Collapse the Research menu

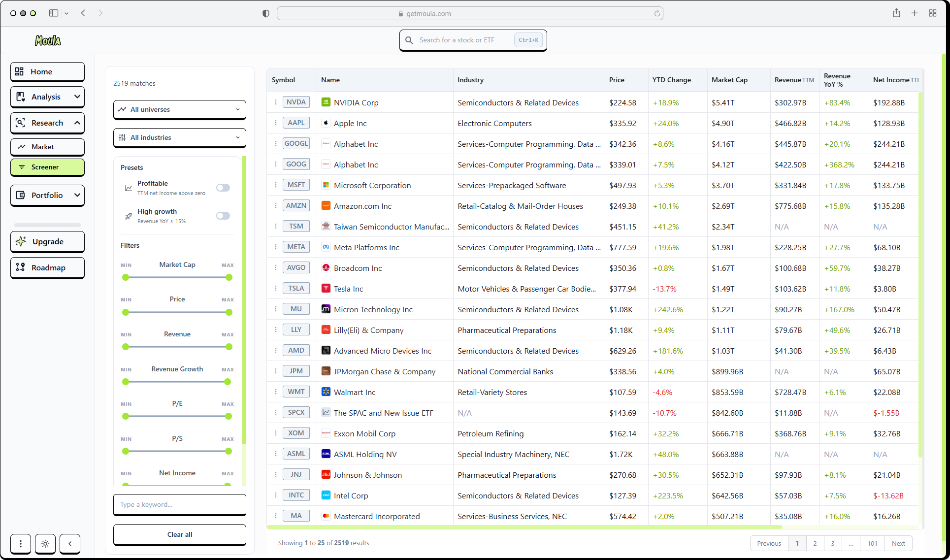tap(47, 123)
